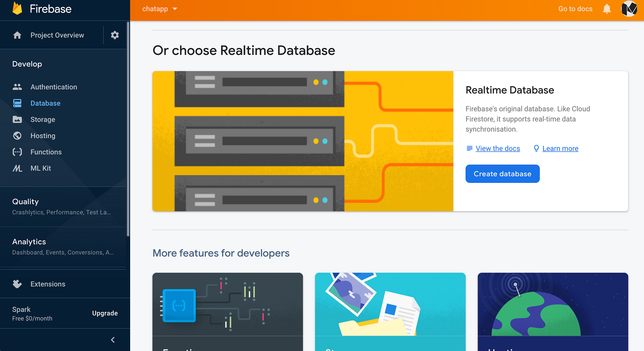Screen dimensions: 644x351
Task: Click the Upgrade plan button
Action: (x=105, y=313)
